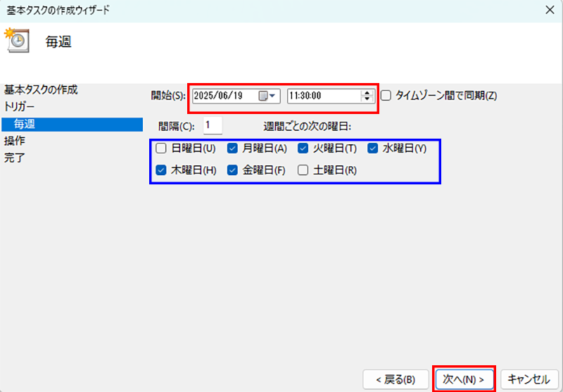Viewport: 563px width, 392px height.
Task: Select 基本タスクの作成 step in sidebar
Action: (x=41, y=90)
